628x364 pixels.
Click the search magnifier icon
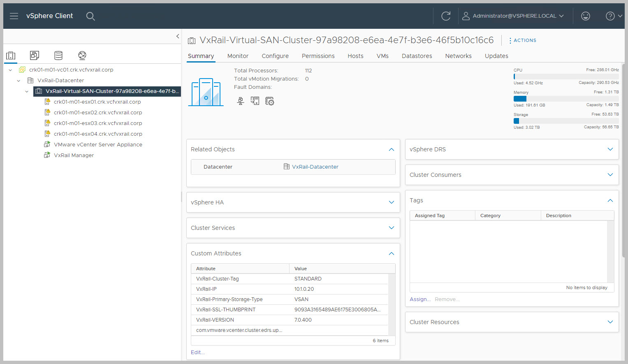[x=90, y=16]
